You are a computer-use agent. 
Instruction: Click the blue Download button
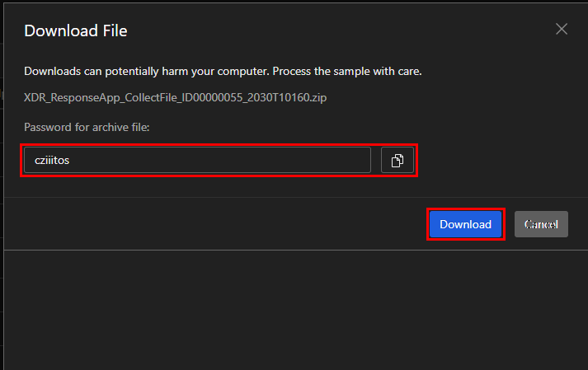click(465, 224)
